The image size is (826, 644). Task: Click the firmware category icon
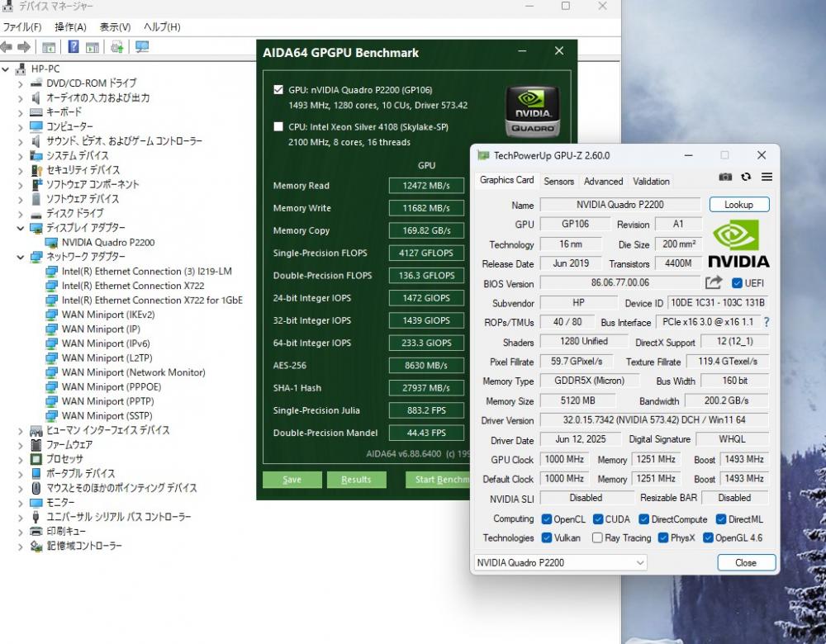pos(36,445)
